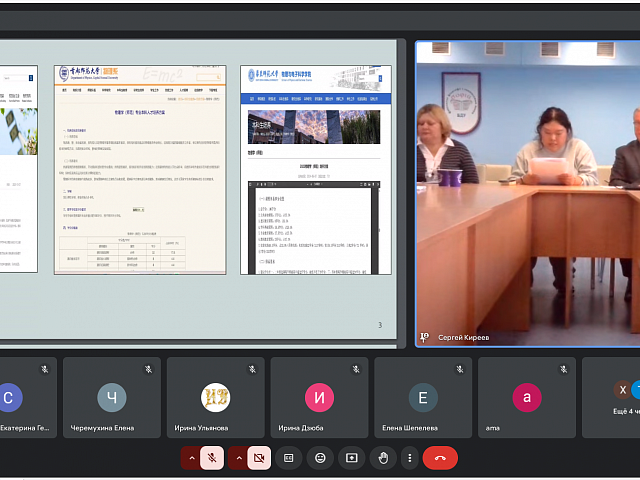Viewport: 640px width, 480px height.
Task: Raise your hand
Action: [382, 457]
